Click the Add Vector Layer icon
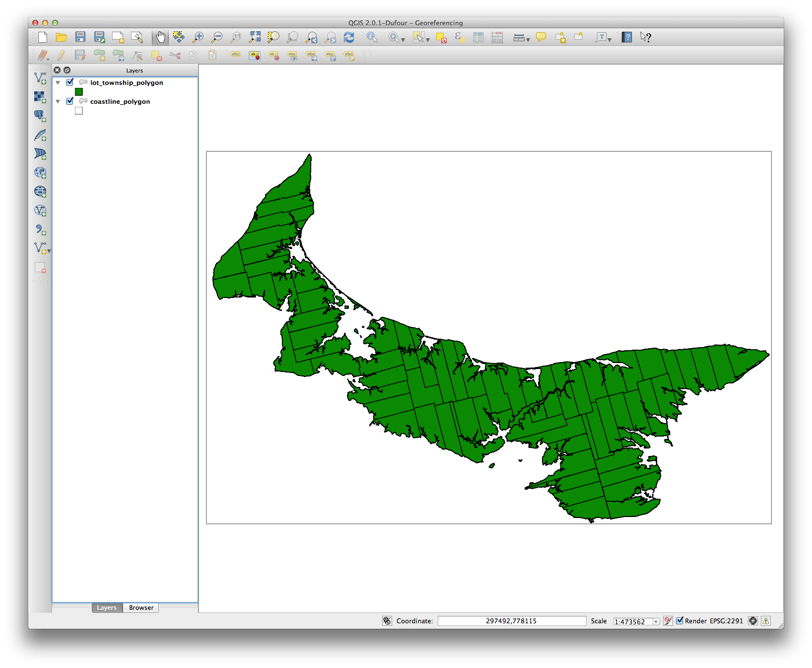 [x=40, y=78]
